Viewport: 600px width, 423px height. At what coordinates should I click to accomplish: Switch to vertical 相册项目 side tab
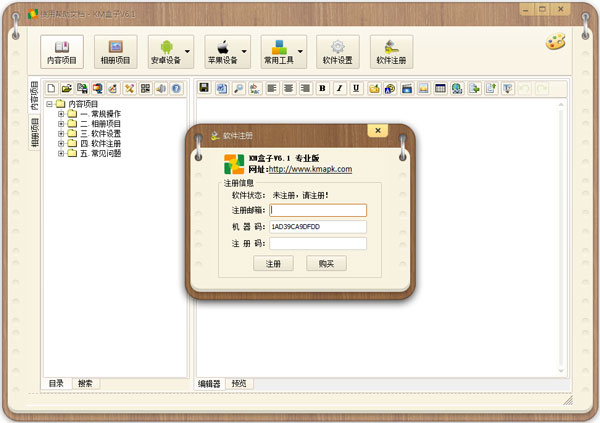pos(34,132)
